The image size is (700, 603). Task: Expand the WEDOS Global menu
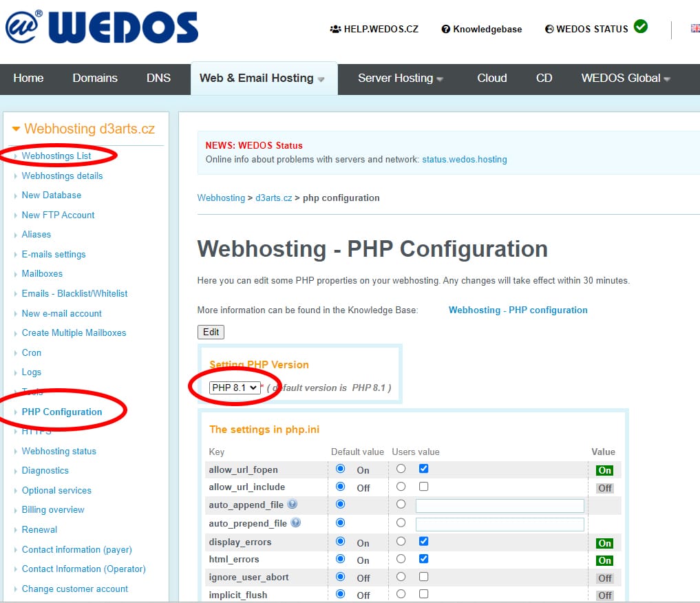626,78
